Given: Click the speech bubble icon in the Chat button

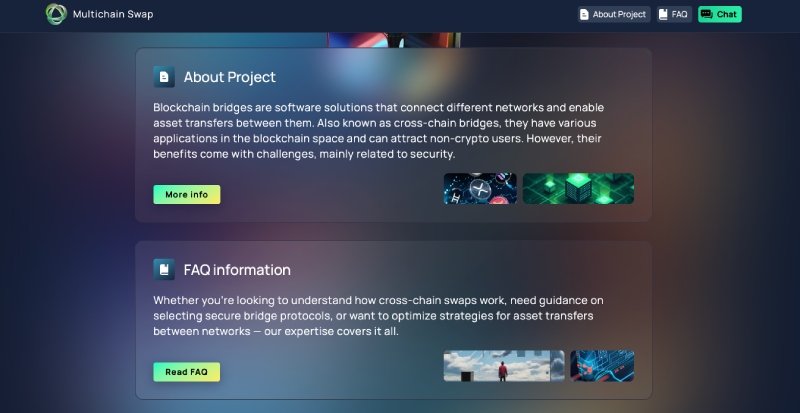Looking at the screenshot, I should tap(707, 14).
